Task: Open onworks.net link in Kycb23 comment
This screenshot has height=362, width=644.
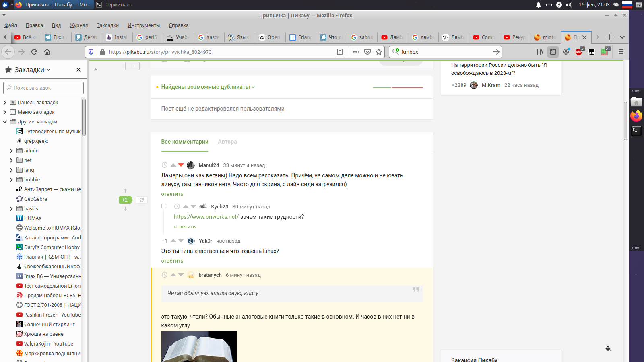Action: coord(206,217)
